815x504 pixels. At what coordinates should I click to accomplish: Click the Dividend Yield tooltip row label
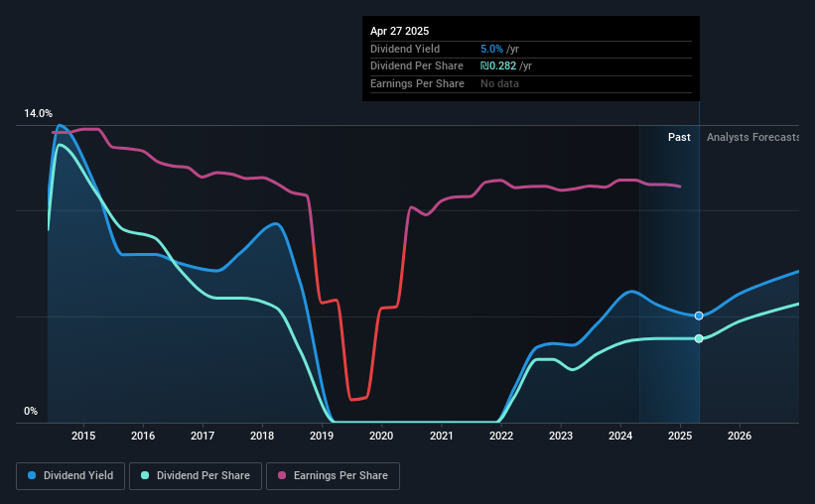[405, 49]
